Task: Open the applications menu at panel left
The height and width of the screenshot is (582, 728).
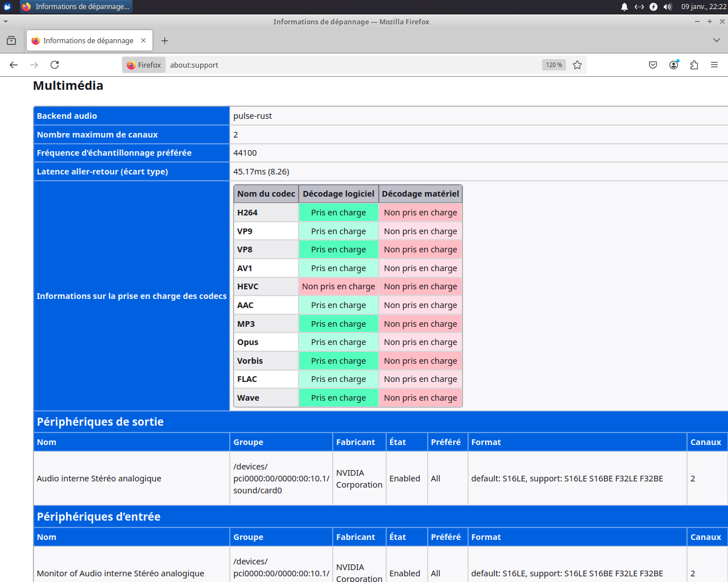Action: point(7,7)
